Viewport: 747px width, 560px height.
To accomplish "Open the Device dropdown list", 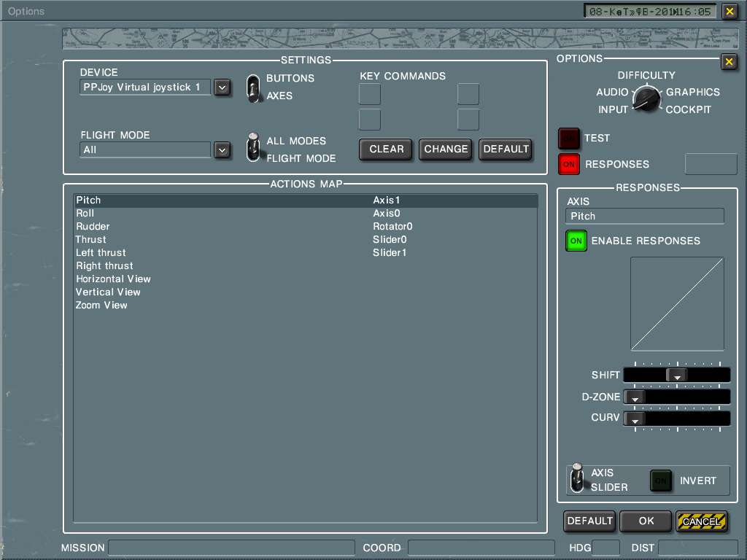I will coord(222,87).
